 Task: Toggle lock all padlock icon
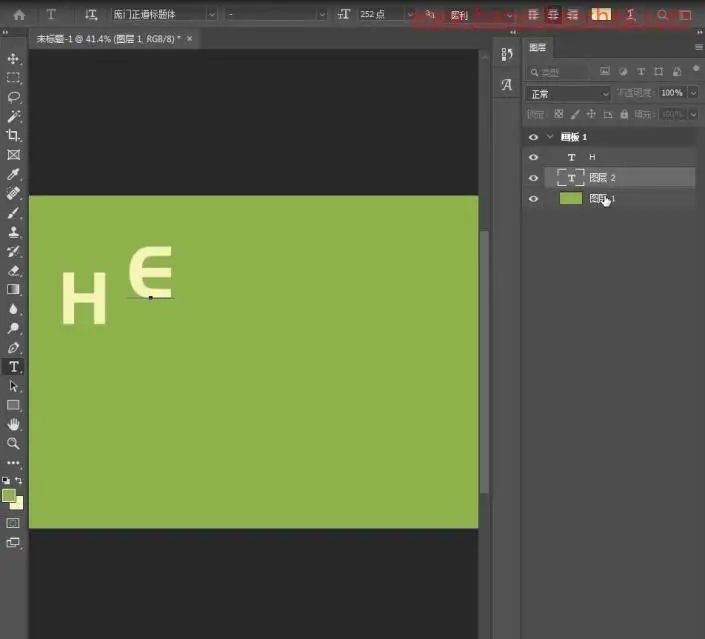624,114
